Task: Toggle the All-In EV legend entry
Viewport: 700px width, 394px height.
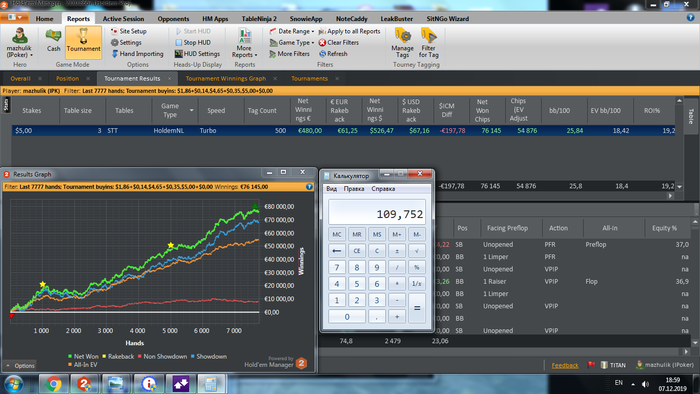Action: click(x=82, y=365)
